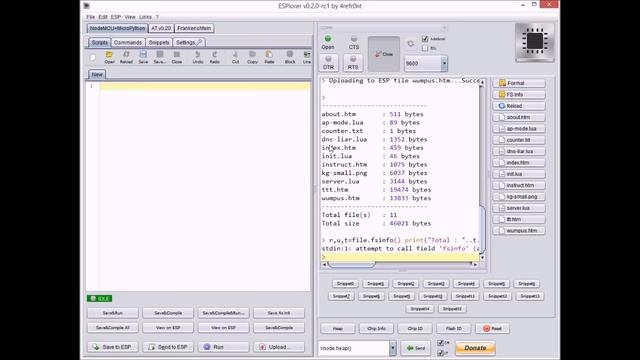Click the wumpus.htm file button

(519, 231)
